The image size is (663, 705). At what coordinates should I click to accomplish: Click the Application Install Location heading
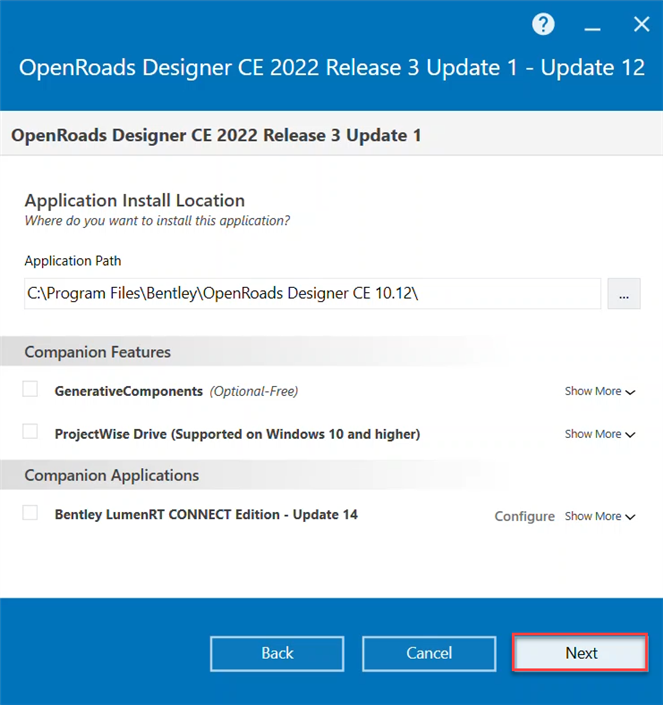134,201
